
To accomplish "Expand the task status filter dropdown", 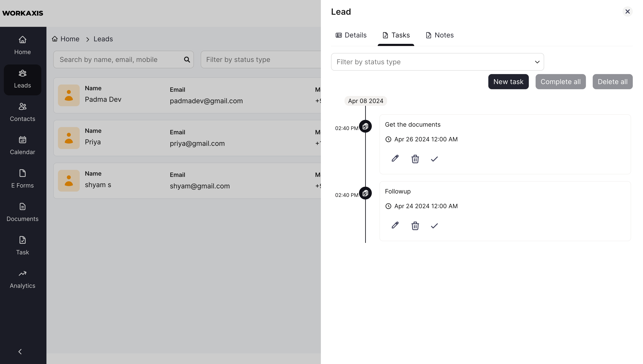I will (437, 62).
